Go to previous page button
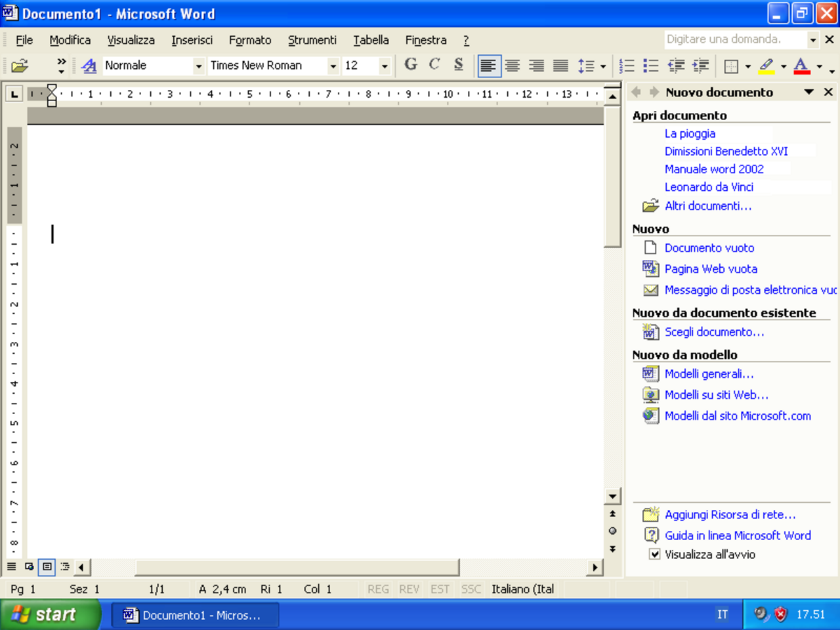840x630 pixels. 612,514
